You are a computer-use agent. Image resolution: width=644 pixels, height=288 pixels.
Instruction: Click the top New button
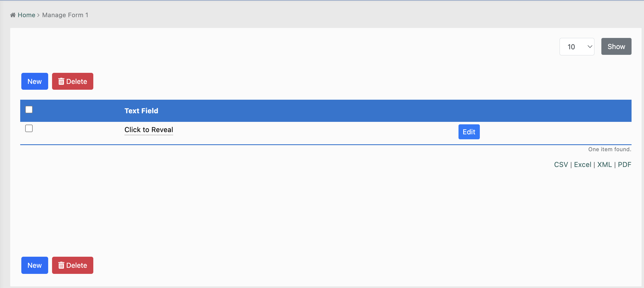pos(35,81)
